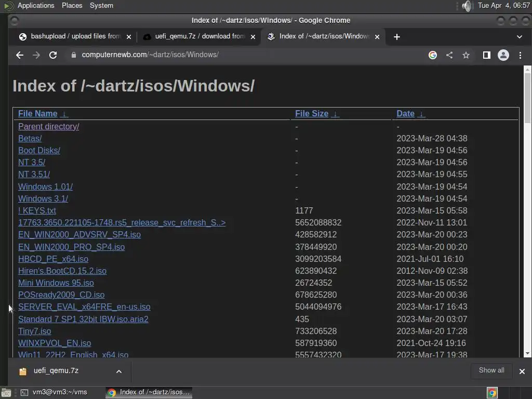Open the Chrome profile avatar

pos(503,55)
